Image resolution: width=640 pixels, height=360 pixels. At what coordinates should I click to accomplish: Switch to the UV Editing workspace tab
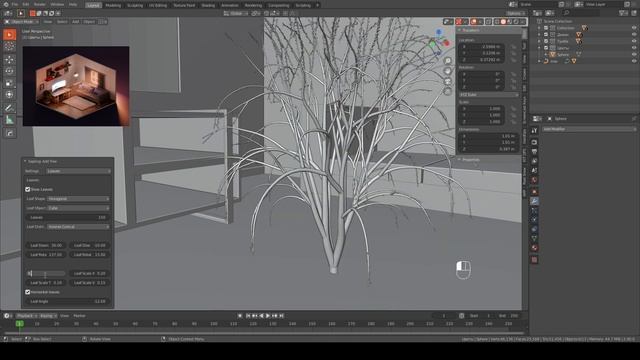click(x=158, y=5)
